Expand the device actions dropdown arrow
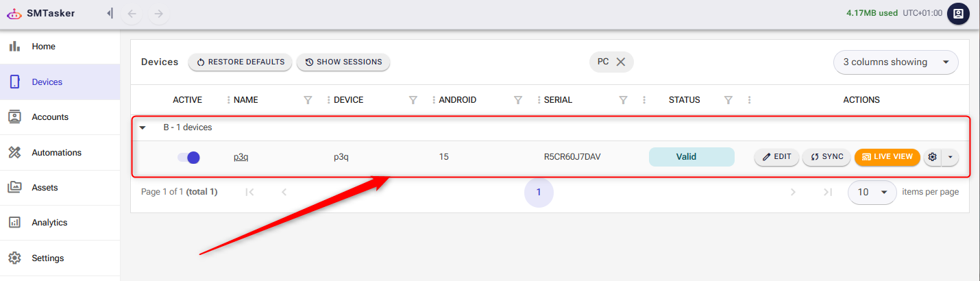The height and width of the screenshot is (281, 980). click(x=950, y=157)
